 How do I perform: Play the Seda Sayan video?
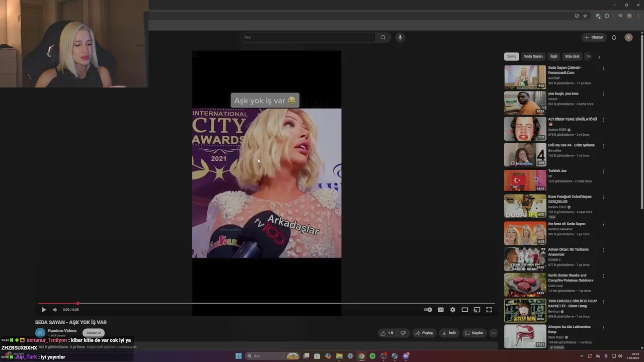click(44, 310)
